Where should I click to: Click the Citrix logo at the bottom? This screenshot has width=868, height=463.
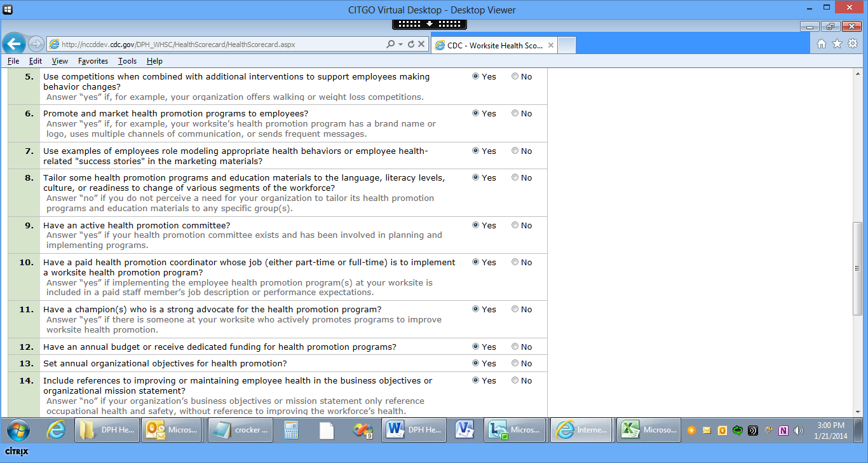coord(18,452)
